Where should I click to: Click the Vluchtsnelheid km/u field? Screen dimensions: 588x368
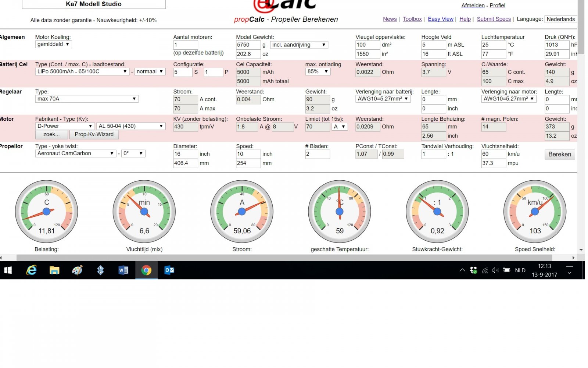pyautogui.click(x=494, y=154)
